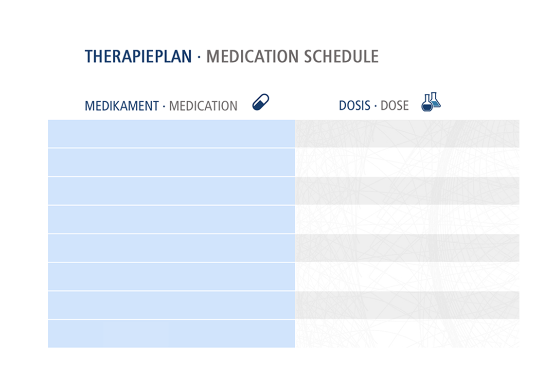535x392 pixels.
Task: Select the fifth medication row field
Action: click(x=171, y=248)
